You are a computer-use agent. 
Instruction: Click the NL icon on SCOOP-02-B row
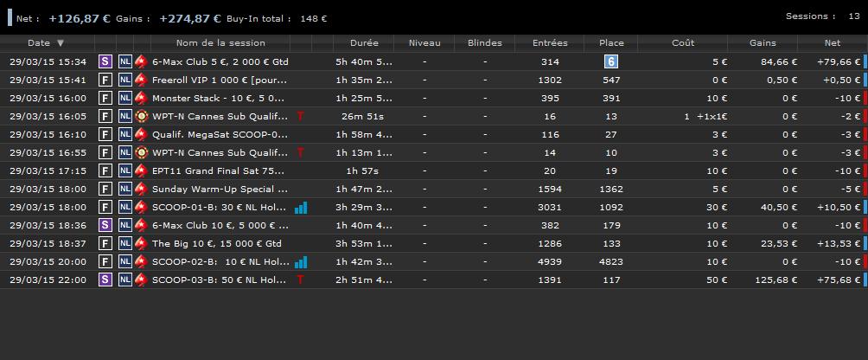125,261
